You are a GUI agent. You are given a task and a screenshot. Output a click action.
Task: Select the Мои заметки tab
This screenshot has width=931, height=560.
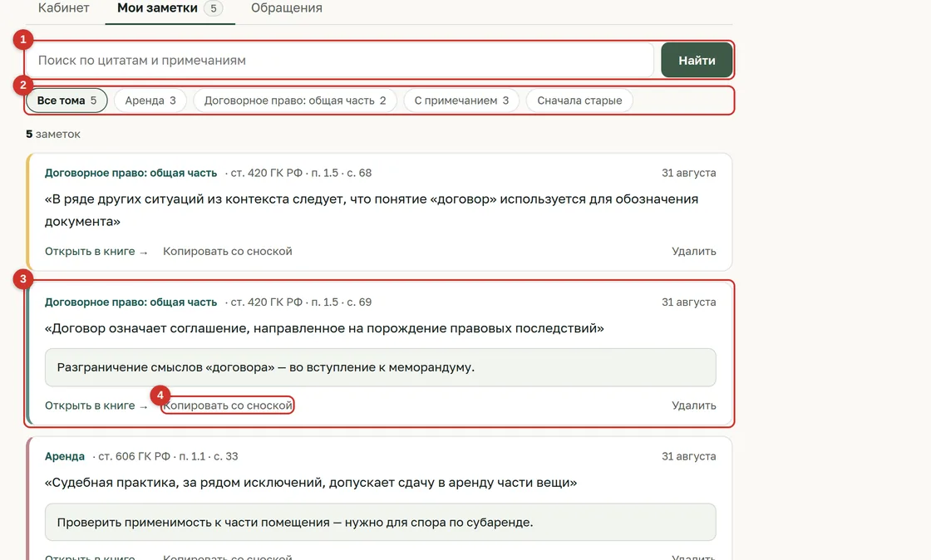(170, 8)
